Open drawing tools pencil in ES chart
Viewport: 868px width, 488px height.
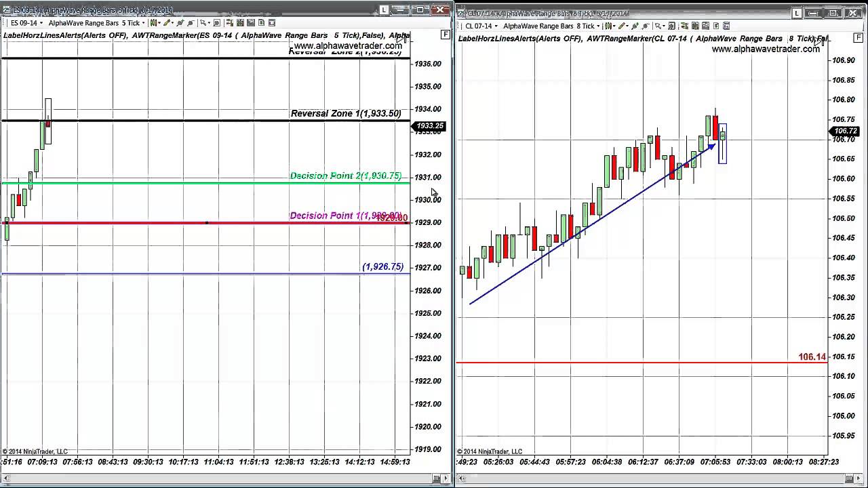click(x=167, y=23)
